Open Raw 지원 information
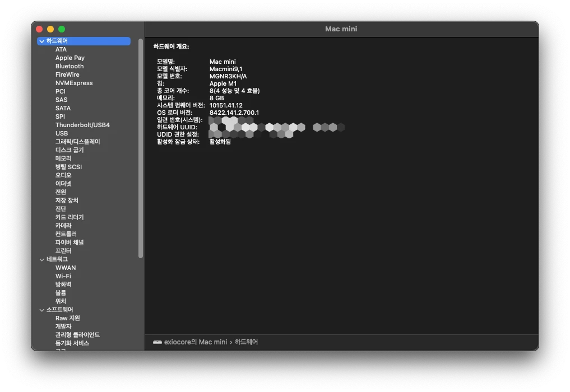The image size is (570, 392). pos(68,318)
